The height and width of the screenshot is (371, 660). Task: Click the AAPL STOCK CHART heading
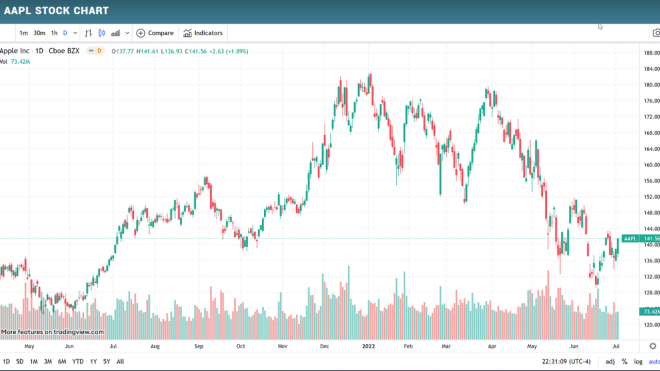point(56,11)
